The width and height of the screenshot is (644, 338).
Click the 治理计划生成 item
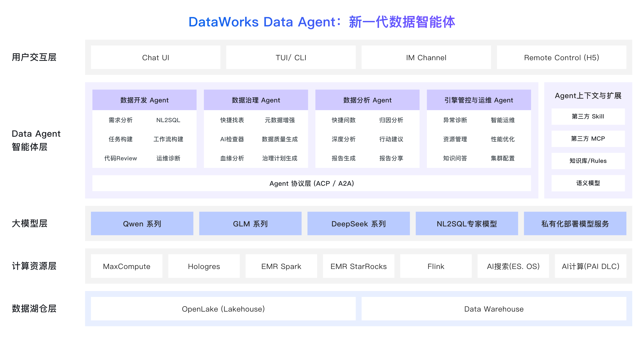280,158
